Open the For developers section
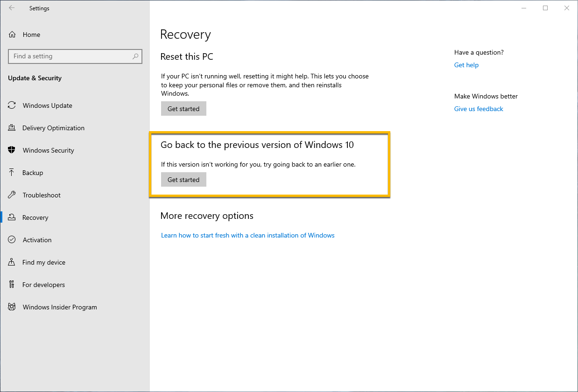 click(x=44, y=285)
